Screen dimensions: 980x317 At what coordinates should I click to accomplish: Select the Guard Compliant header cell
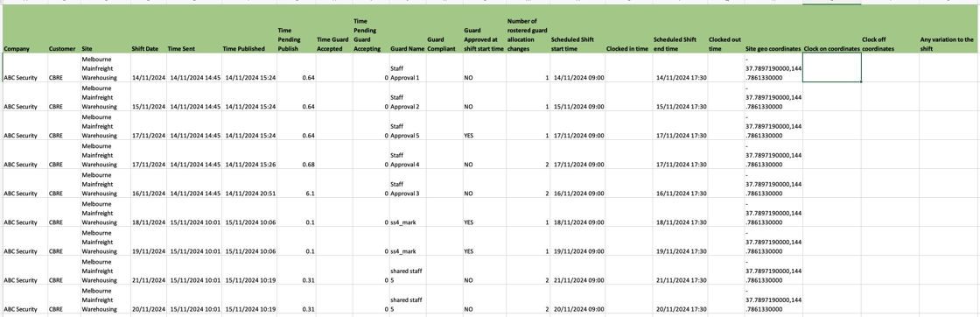[444, 29]
